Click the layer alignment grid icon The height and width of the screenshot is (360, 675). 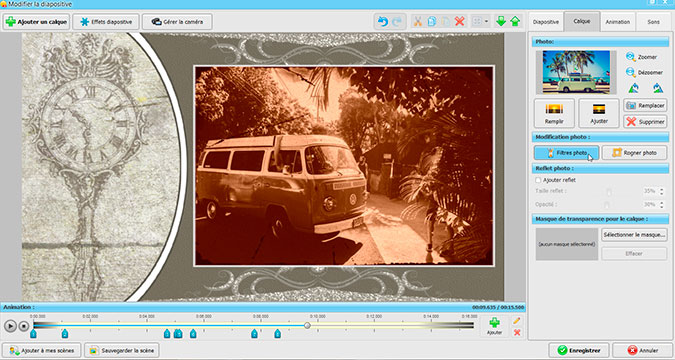pyautogui.click(x=477, y=22)
